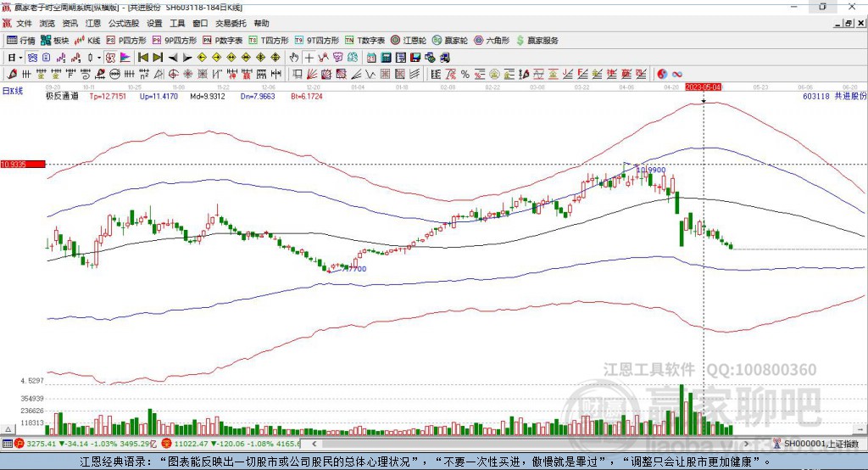Step chart right with black arrow
Image resolution: width=868 pixels, height=470 pixels.
[187, 58]
